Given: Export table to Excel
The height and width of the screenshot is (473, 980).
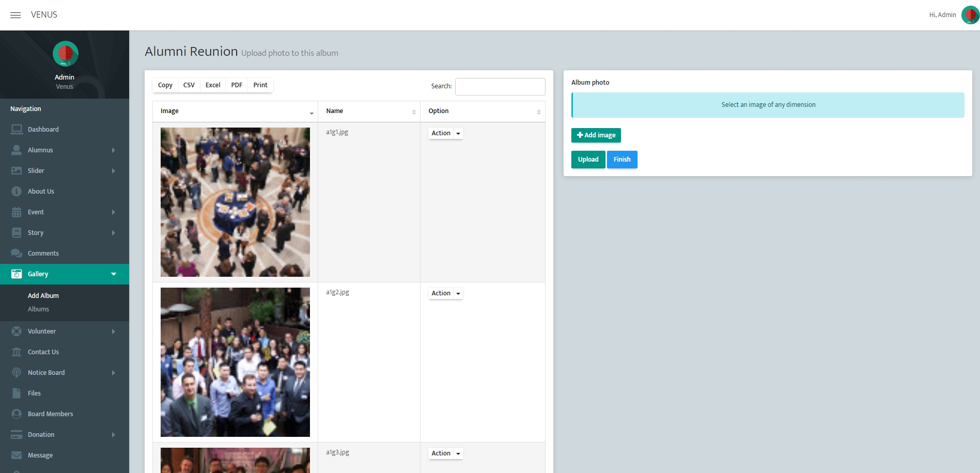Looking at the screenshot, I should pos(213,85).
